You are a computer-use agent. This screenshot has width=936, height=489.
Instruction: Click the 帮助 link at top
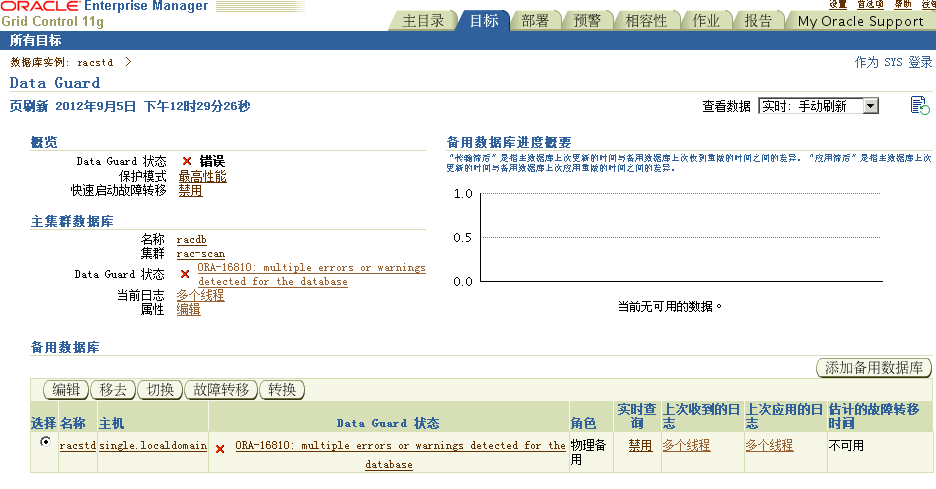coord(903,4)
